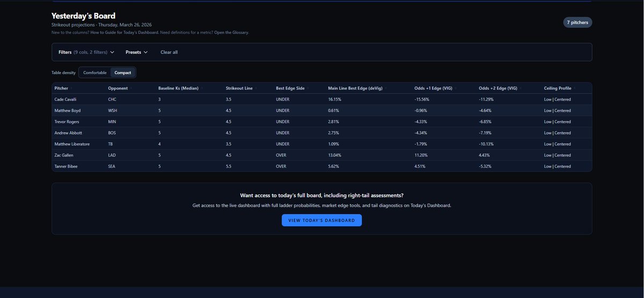The image size is (644, 298).
Task: Click the 2.75% main line edge value
Action: click(x=334, y=133)
